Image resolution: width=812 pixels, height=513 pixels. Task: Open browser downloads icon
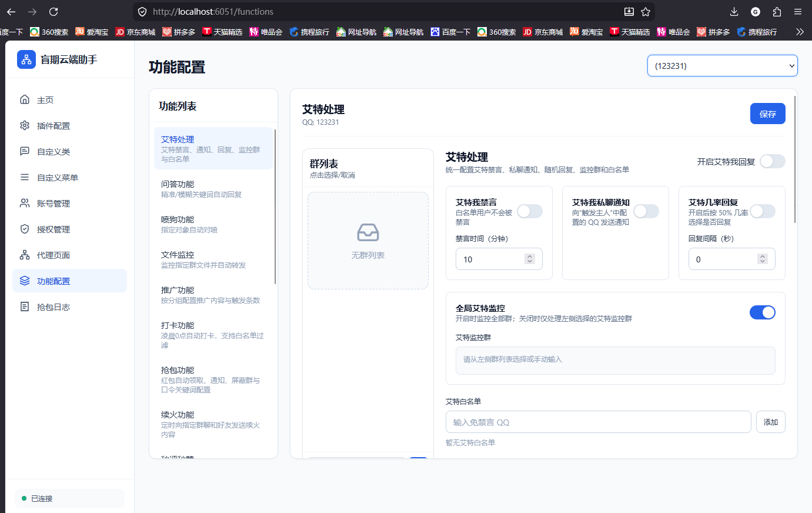coord(734,12)
